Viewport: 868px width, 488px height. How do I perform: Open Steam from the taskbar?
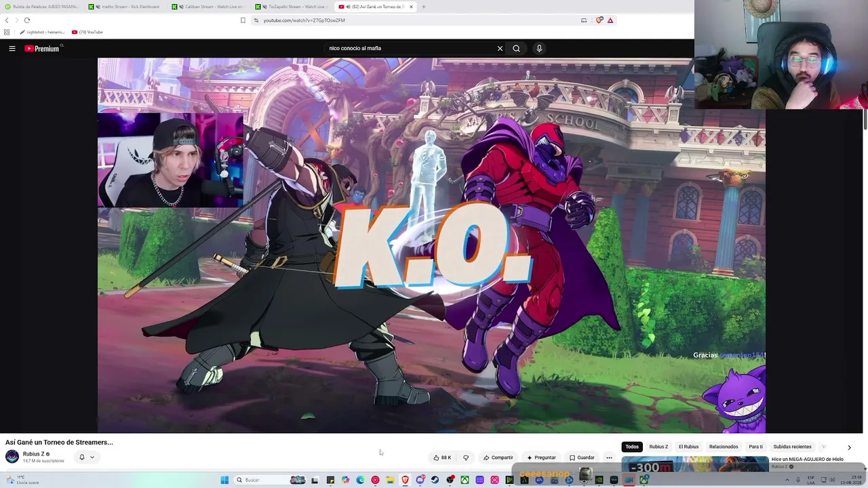(435, 480)
